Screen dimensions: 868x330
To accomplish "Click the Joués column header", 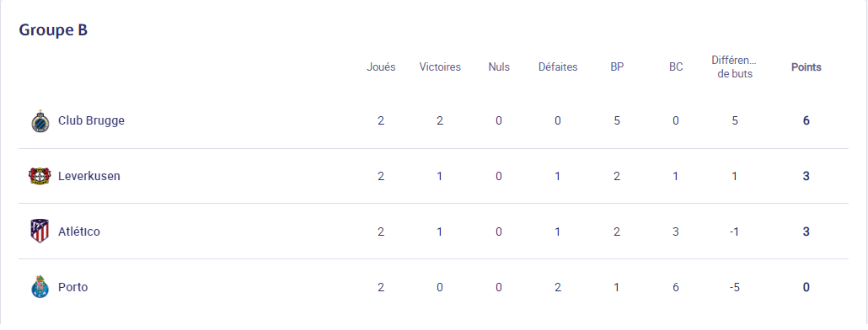I will click(x=381, y=67).
